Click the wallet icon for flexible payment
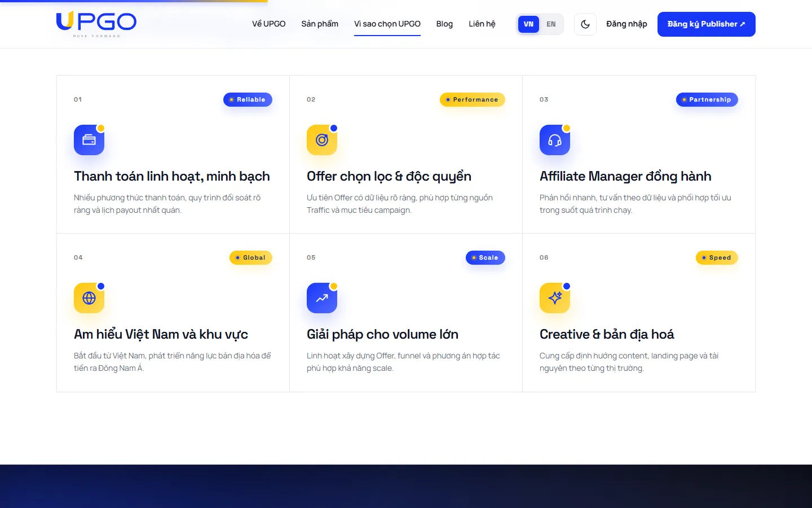 pos(89,140)
